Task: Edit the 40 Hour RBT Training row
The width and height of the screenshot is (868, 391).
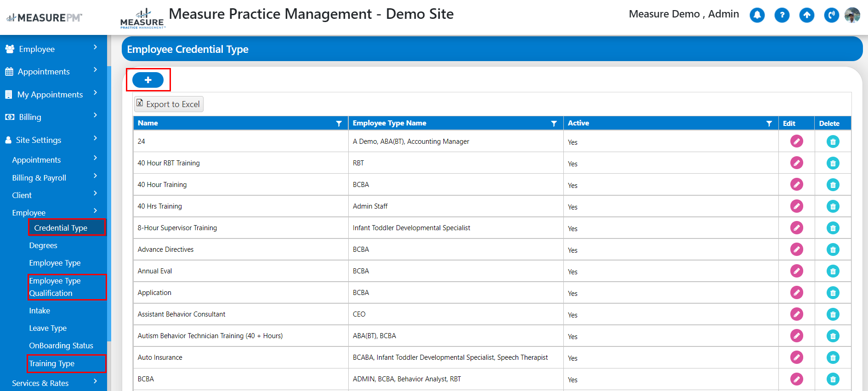Action: tap(796, 163)
